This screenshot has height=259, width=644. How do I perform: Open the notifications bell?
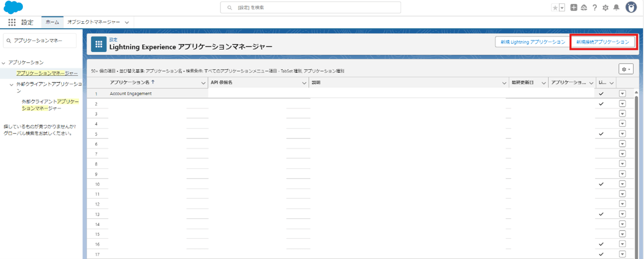616,7
